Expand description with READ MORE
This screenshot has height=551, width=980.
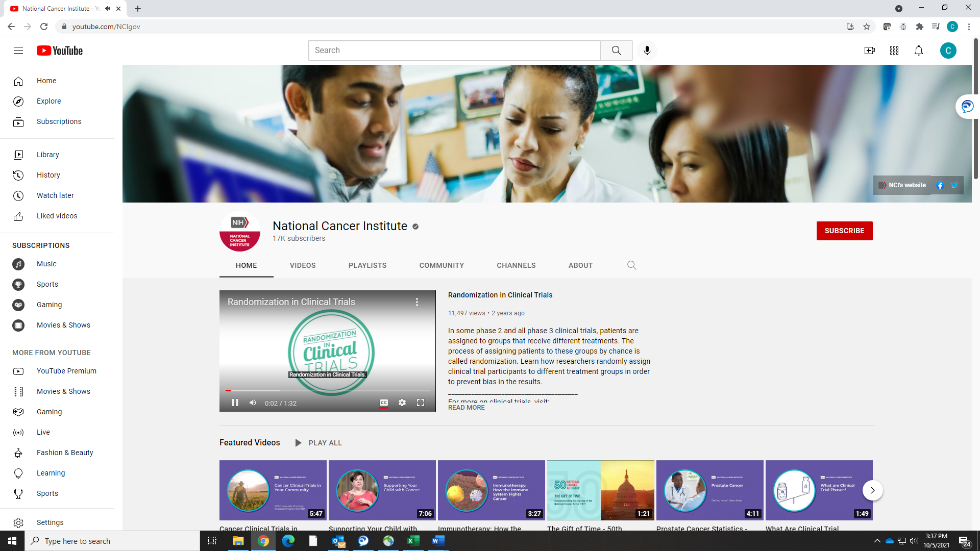pyautogui.click(x=466, y=408)
